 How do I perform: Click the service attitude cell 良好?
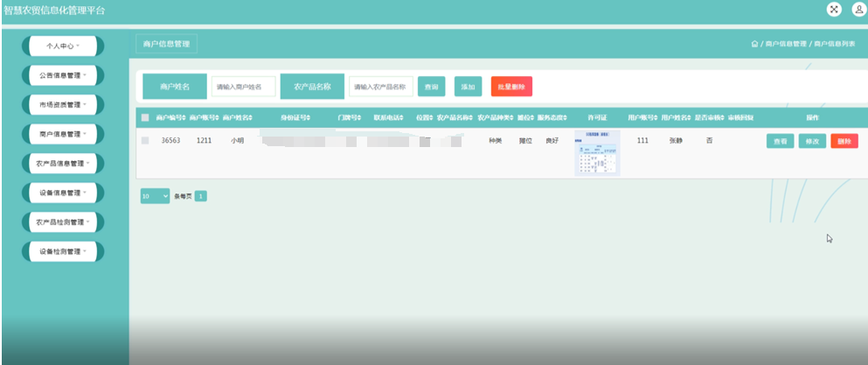coord(552,141)
